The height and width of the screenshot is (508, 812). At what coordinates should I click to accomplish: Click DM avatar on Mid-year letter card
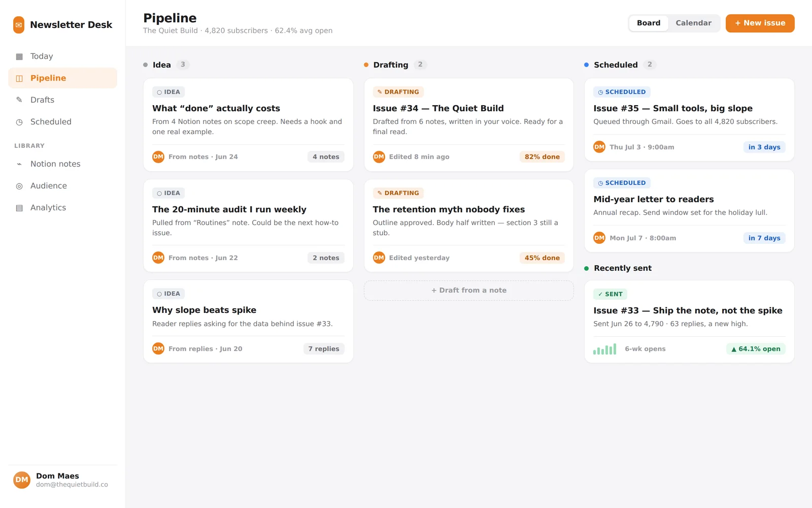point(599,238)
